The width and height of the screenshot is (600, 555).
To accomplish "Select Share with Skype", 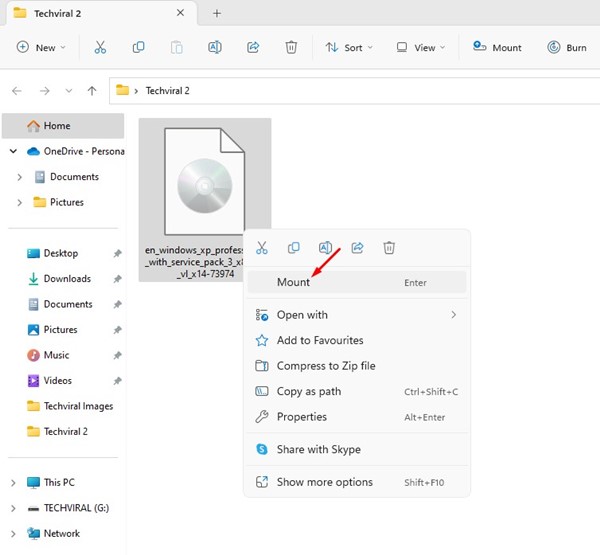I will 357,449.
